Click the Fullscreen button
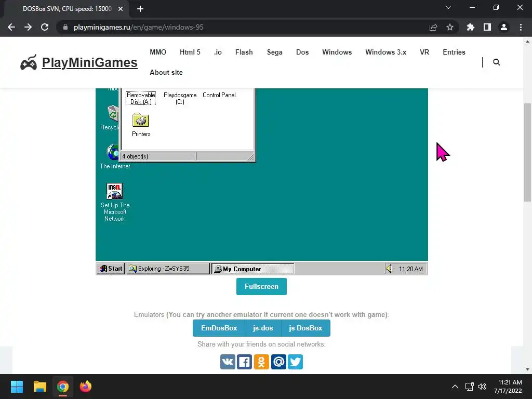The height and width of the screenshot is (399, 532). point(261,286)
